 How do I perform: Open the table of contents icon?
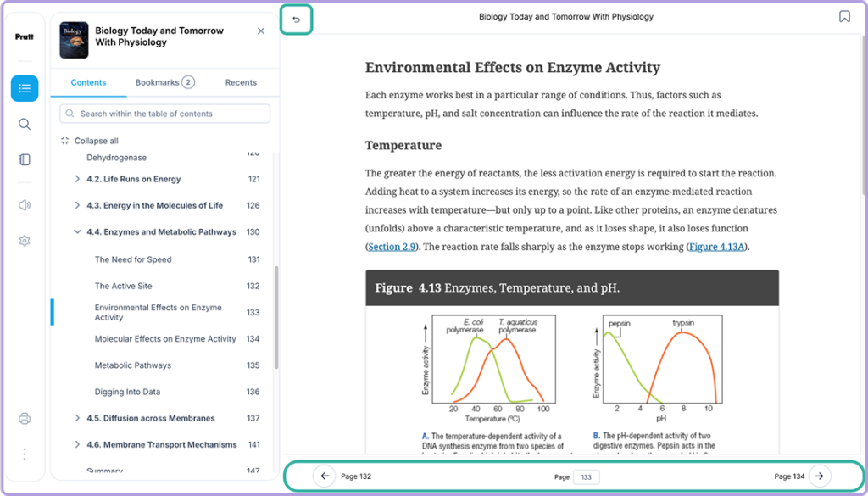25,88
